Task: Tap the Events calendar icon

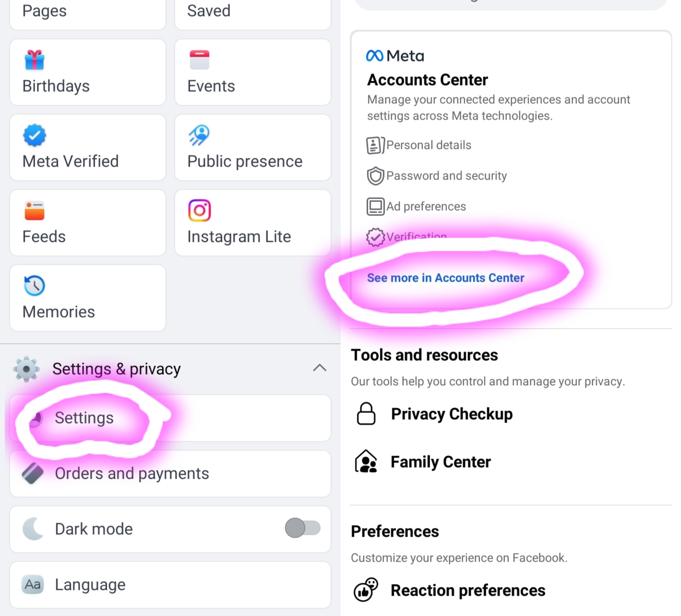Action: 199,60
